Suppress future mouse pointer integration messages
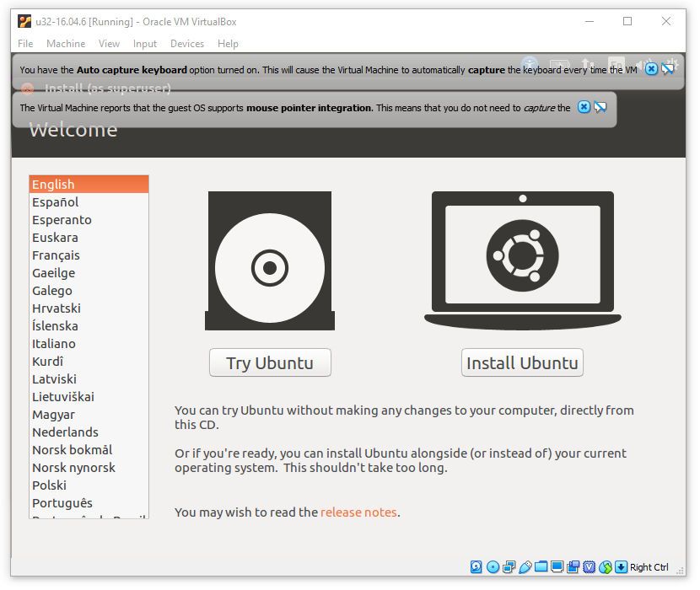 pyautogui.click(x=600, y=107)
